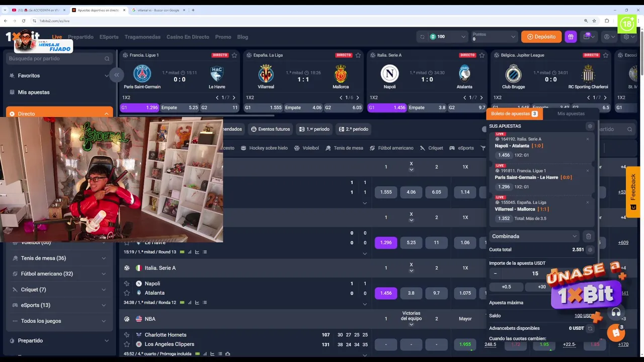Switch to Mis apuestas tab in slip
Viewport: 644px width, 362px height.
coord(571,114)
